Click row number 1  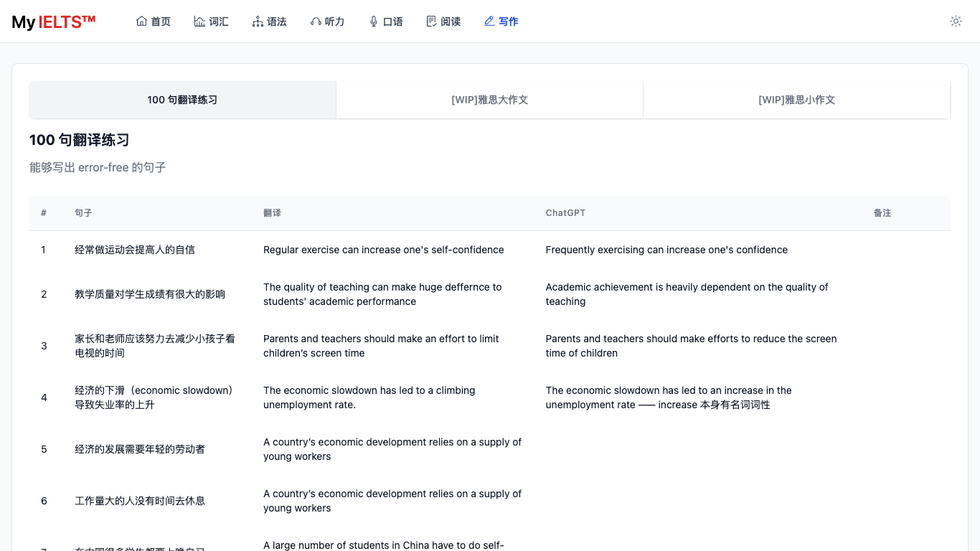click(x=43, y=250)
